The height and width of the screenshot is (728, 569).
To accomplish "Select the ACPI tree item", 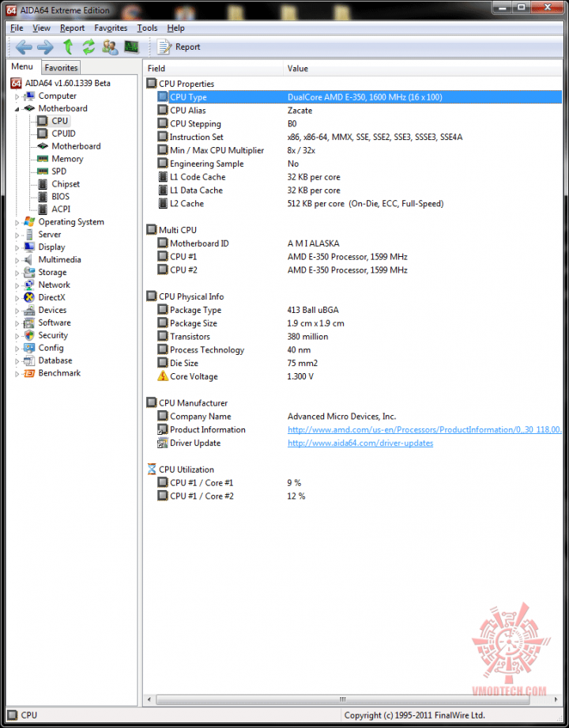I will point(61,209).
